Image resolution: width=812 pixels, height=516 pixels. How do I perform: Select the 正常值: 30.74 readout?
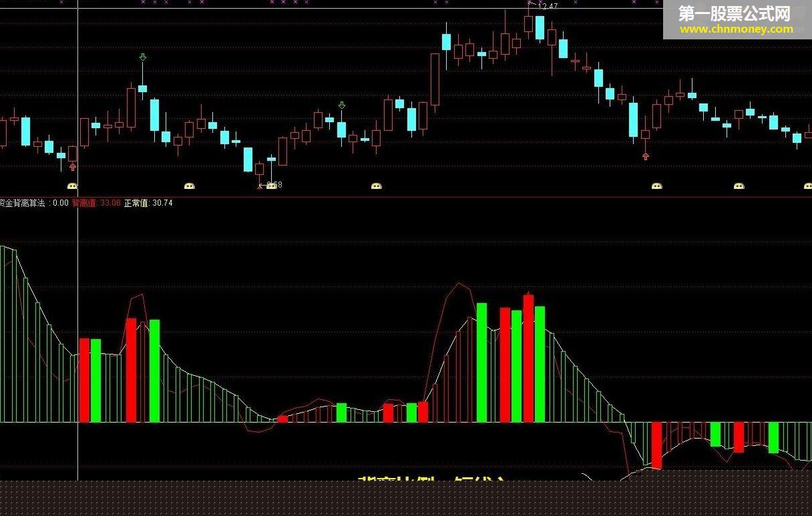click(148, 202)
